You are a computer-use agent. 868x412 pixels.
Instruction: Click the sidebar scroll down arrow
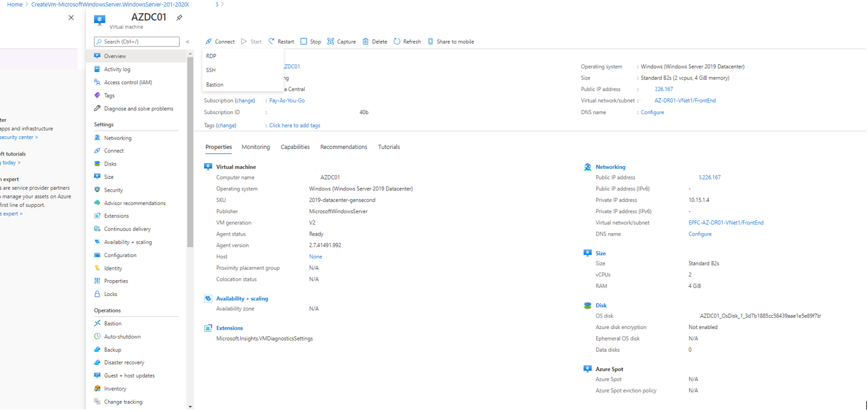point(190,407)
